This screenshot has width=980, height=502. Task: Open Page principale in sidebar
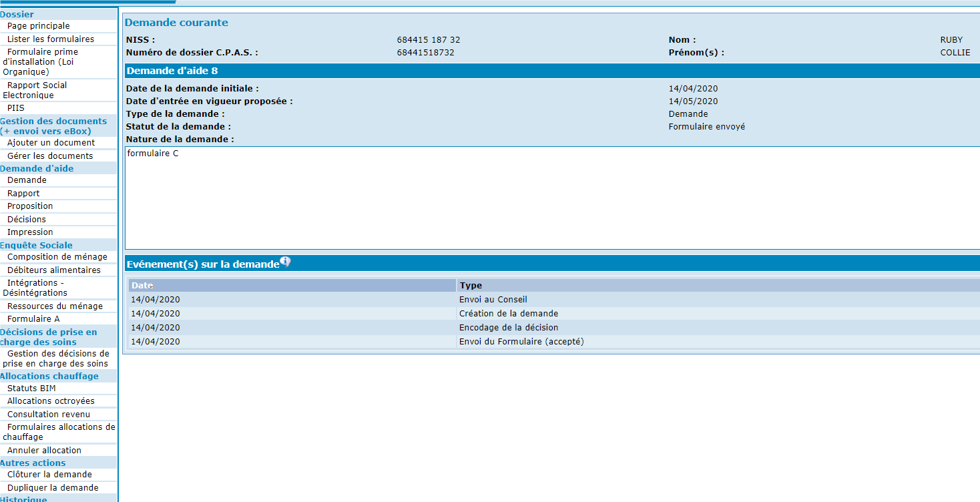tap(39, 26)
